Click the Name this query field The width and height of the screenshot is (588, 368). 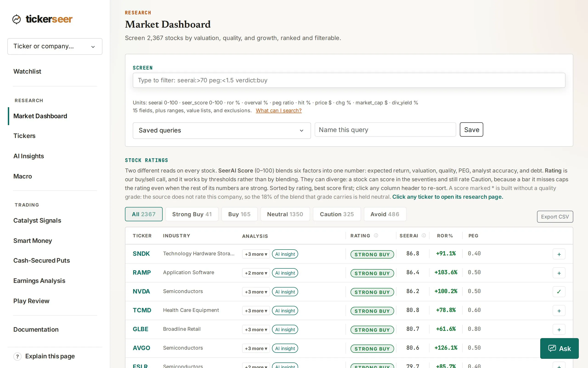(x=385, y=129)
